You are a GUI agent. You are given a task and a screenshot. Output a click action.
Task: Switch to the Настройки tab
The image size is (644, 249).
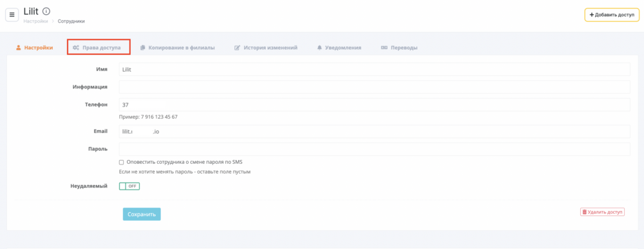pos(35,48)
